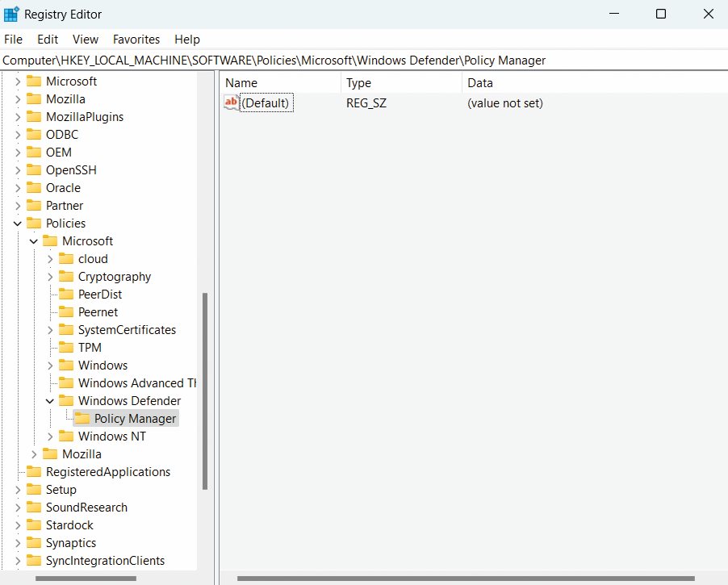Click the Windows Defender folder icon
Viewport: 728px width, 585px height.
[x=66, y=401]
